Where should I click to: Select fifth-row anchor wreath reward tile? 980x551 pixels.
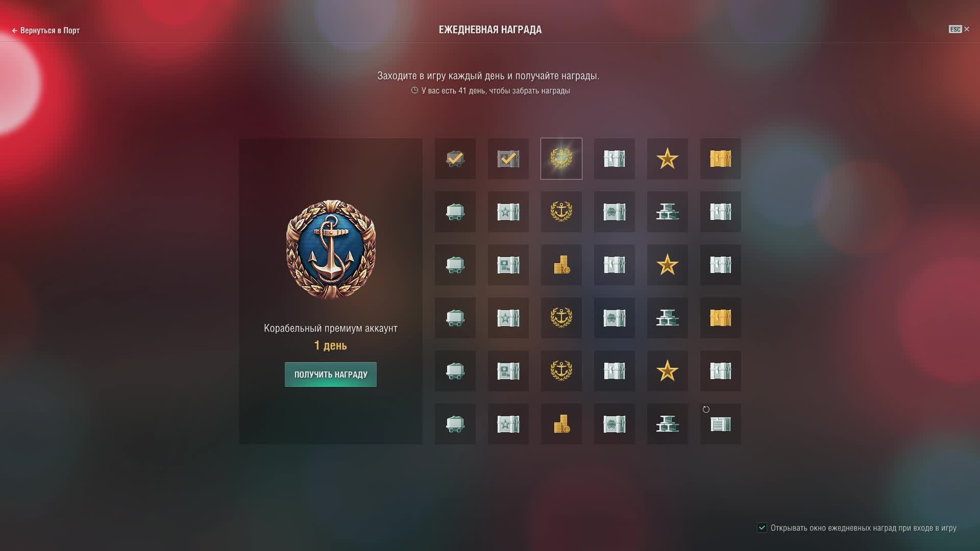click(x=561, y=371)
